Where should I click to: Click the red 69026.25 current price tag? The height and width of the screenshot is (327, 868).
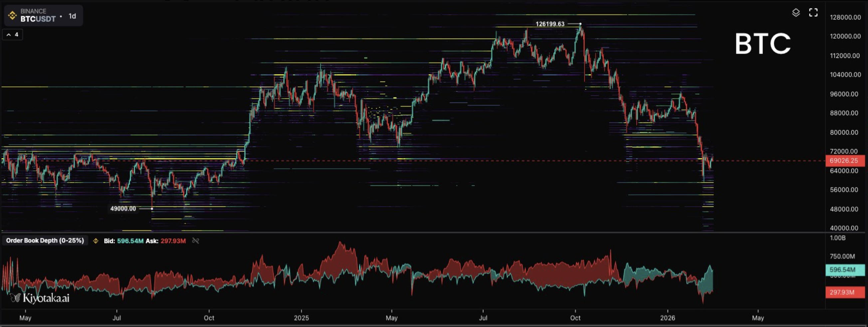coord(843,161)
